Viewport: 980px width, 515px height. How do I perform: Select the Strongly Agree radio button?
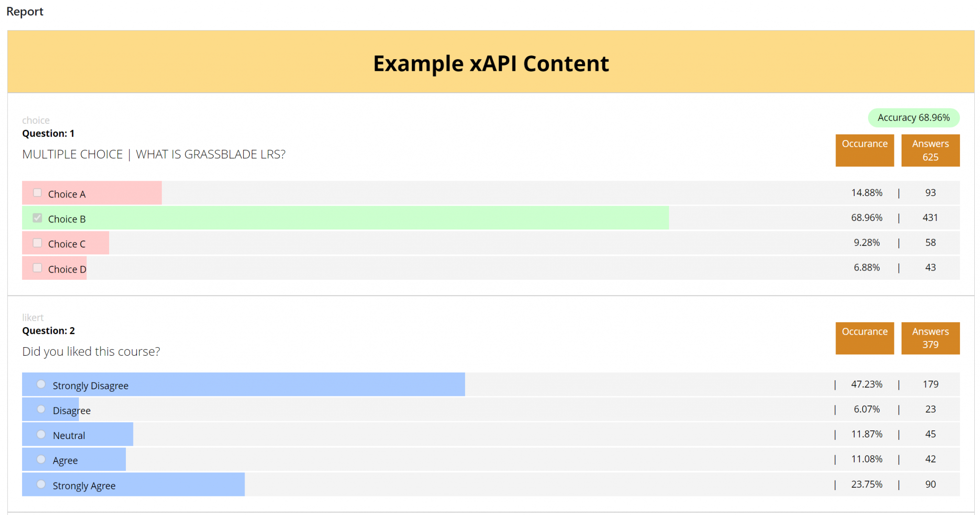41,484
